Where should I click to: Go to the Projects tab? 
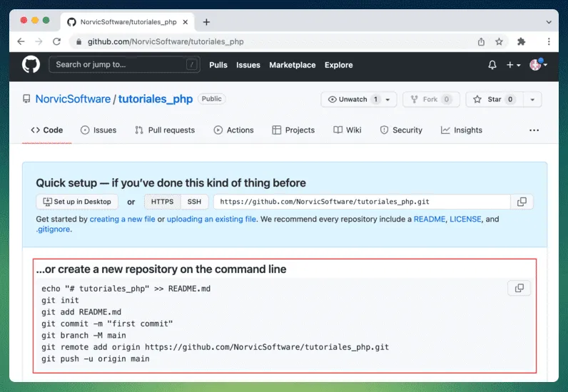point(293,130)
